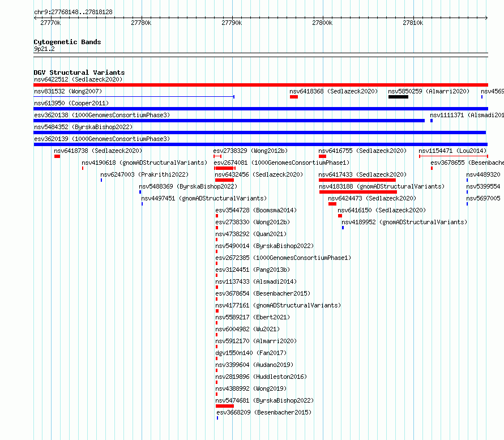Click nsv5912170 (Almarri2020) label
Image resolution: width=504 pixels, height=440 pixels.
[x=256, y=341]
